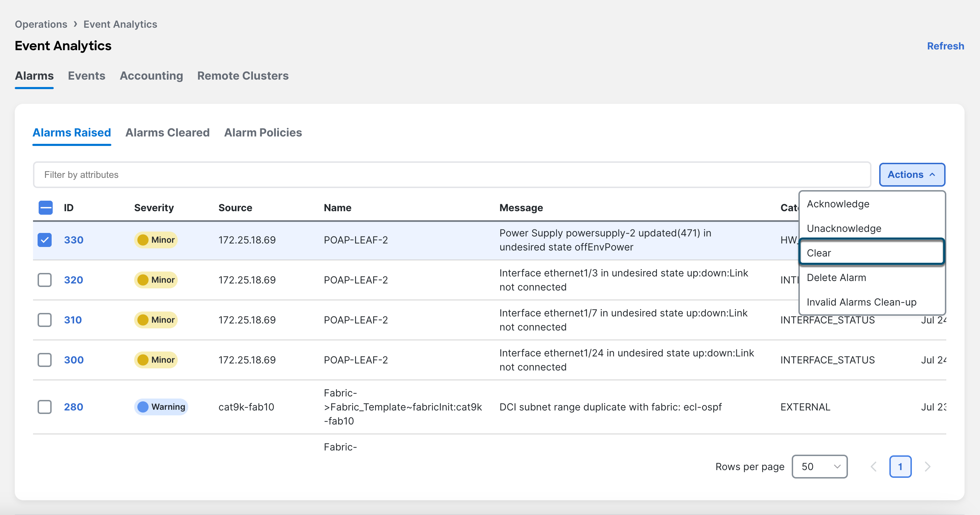Navigate to Events tab

pos(86,76)
